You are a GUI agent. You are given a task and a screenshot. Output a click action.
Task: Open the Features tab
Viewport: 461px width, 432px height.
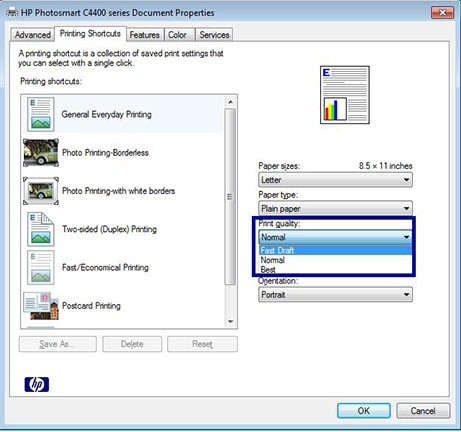tap(144, 35)
